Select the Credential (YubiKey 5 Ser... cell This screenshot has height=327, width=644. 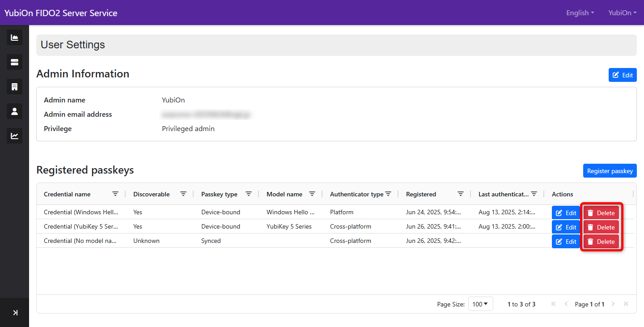click(x=81, y=226)
